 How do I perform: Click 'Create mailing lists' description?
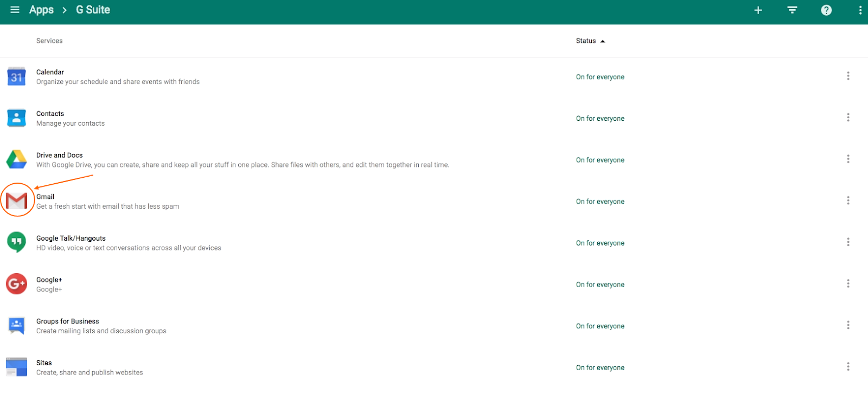point(101,331)
